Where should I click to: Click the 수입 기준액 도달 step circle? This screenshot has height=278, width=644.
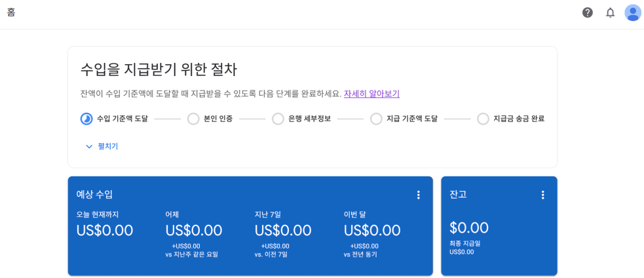click(x=86, y=119)
